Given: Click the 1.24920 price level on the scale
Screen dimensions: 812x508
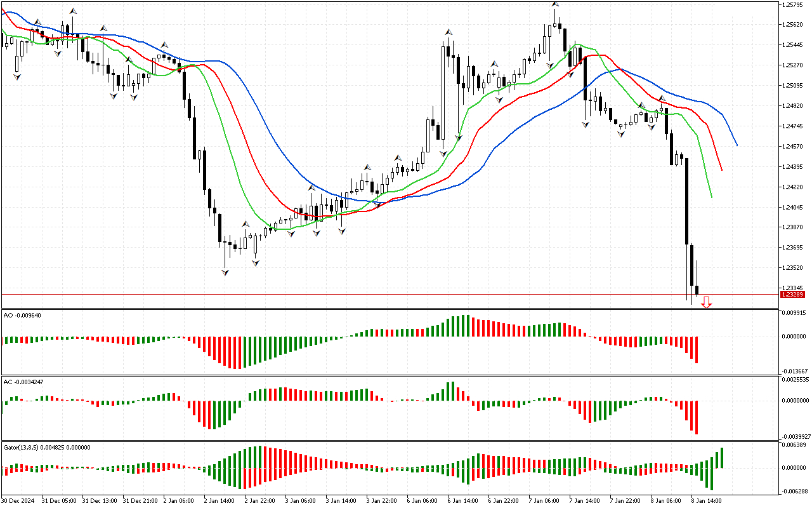Looking at the screenshot, I should coord(794,106).
